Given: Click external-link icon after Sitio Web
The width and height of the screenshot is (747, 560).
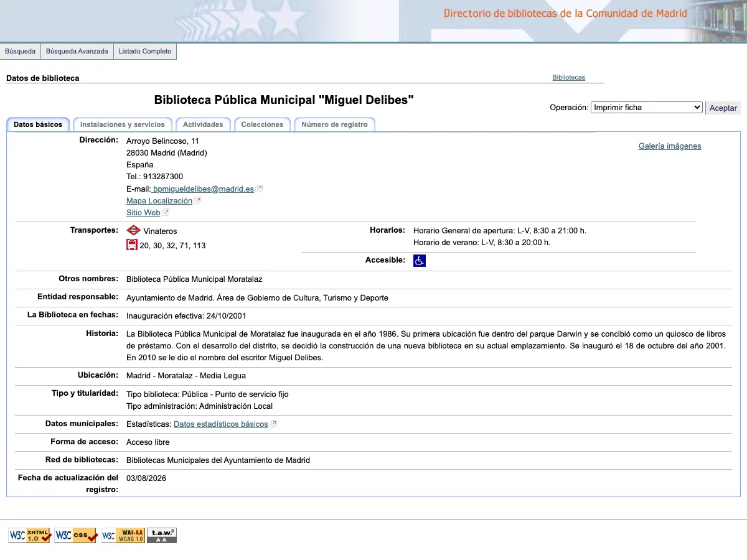Looking at the screenshot, I should [166, 212].
